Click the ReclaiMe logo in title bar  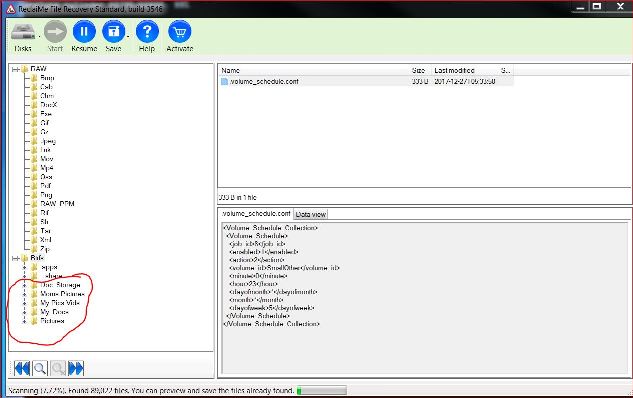[x=11, y=8]
